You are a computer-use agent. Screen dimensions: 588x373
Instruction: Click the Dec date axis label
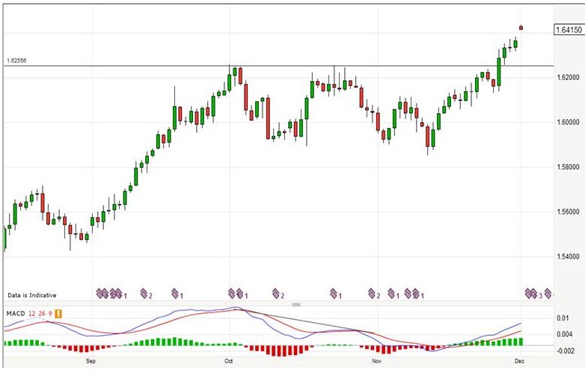[x=519, y=361]
